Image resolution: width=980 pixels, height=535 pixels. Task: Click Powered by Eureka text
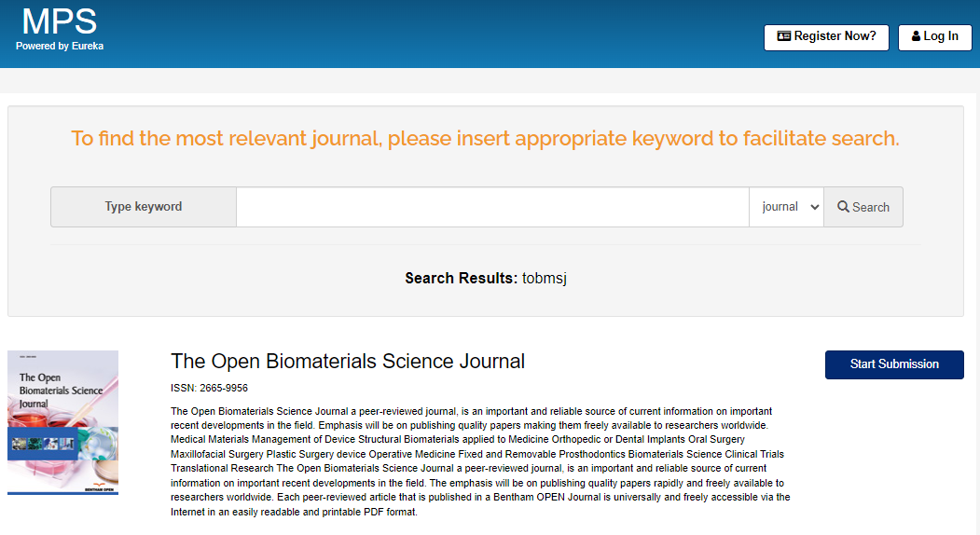tap(60, 47)
